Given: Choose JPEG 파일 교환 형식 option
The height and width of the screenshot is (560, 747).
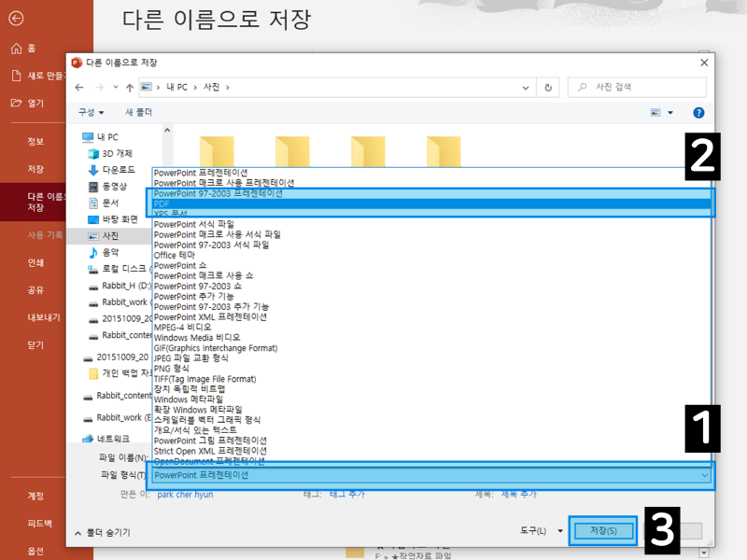Looking at the screenshot, I should point(191,358).
